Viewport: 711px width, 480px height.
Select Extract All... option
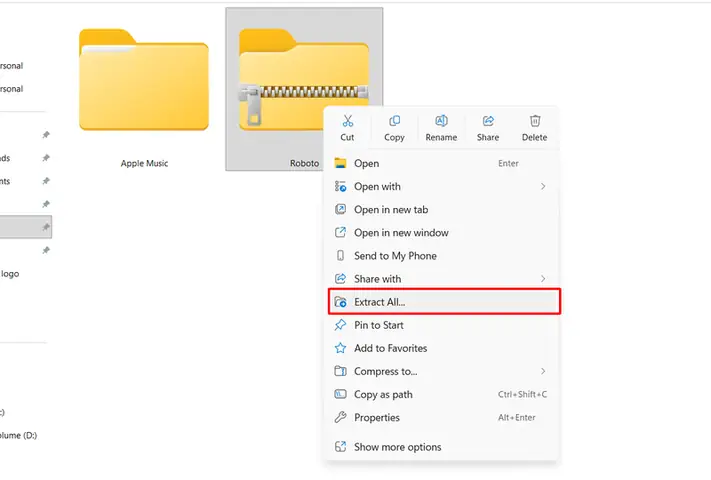[443, 302]
